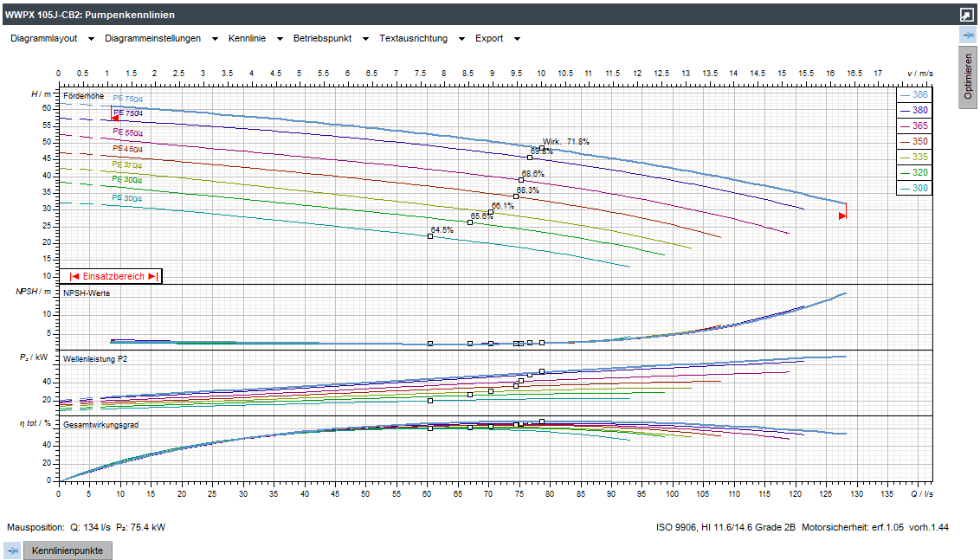The width and height of the screenshot is (980, 560).
Task: Expand the Diagrammeinstellungen dropdown
Action: [159, 39]
